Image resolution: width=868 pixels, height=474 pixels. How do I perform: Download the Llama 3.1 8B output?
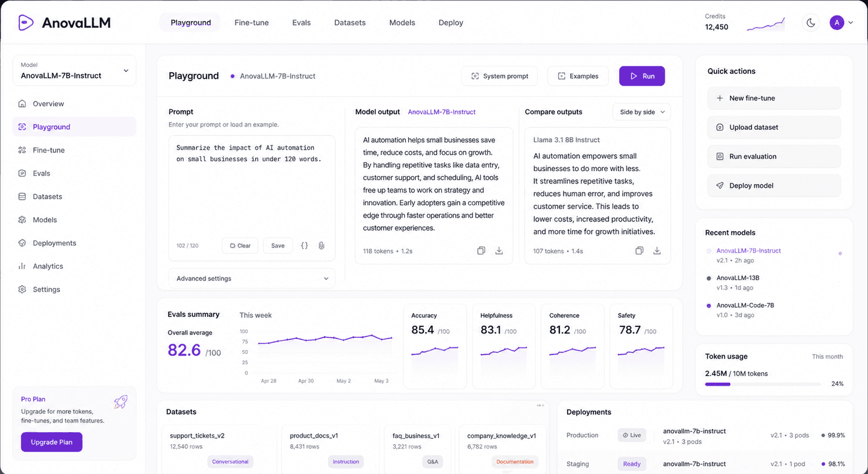click(657, 251)
